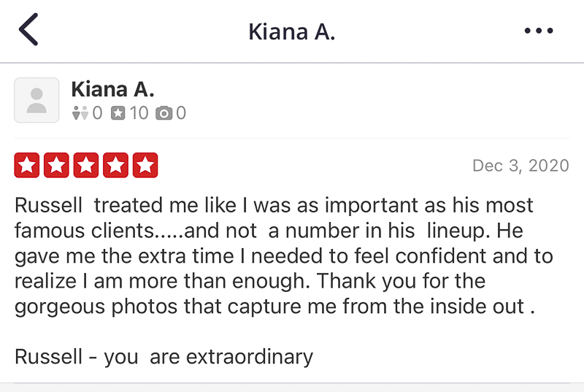Click the first red rating star
Screen dimensions: 584x392
[x=27, y=165]
